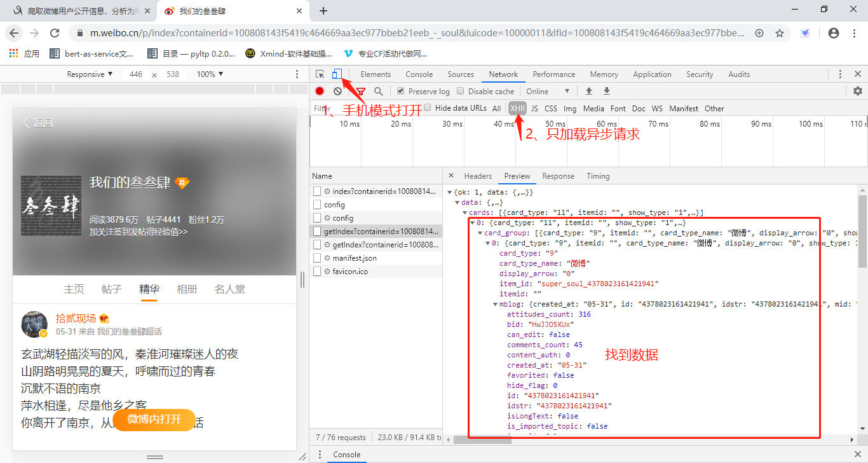Click 返回 back arrow on Weibo page
This screenshot has width=868, height=463.
point(38,123)
